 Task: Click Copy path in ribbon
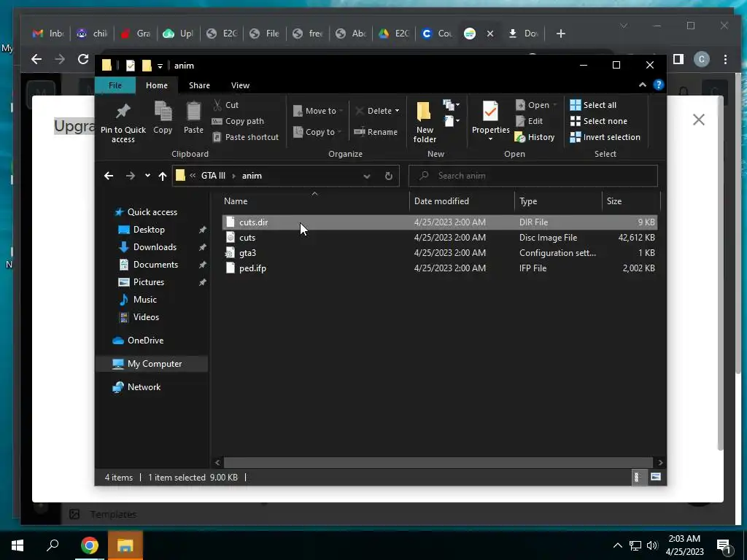(x=238, y=121)
